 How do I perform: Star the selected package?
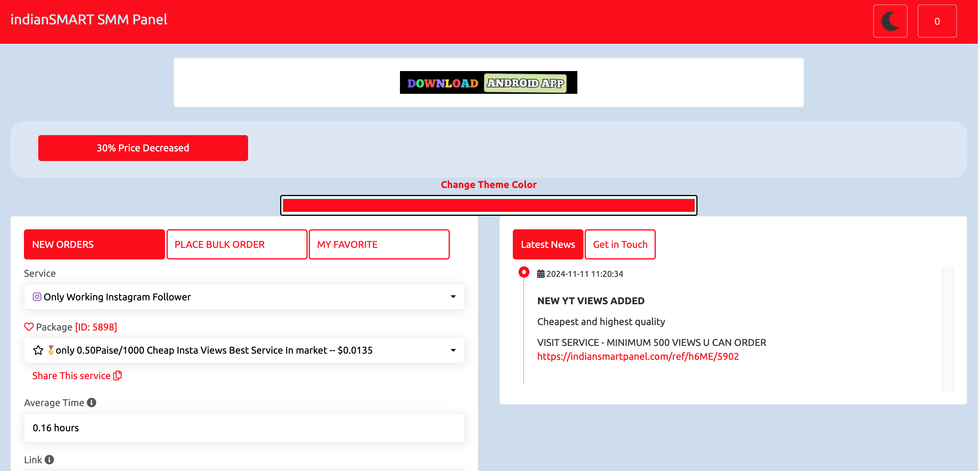tap(37, 350)
